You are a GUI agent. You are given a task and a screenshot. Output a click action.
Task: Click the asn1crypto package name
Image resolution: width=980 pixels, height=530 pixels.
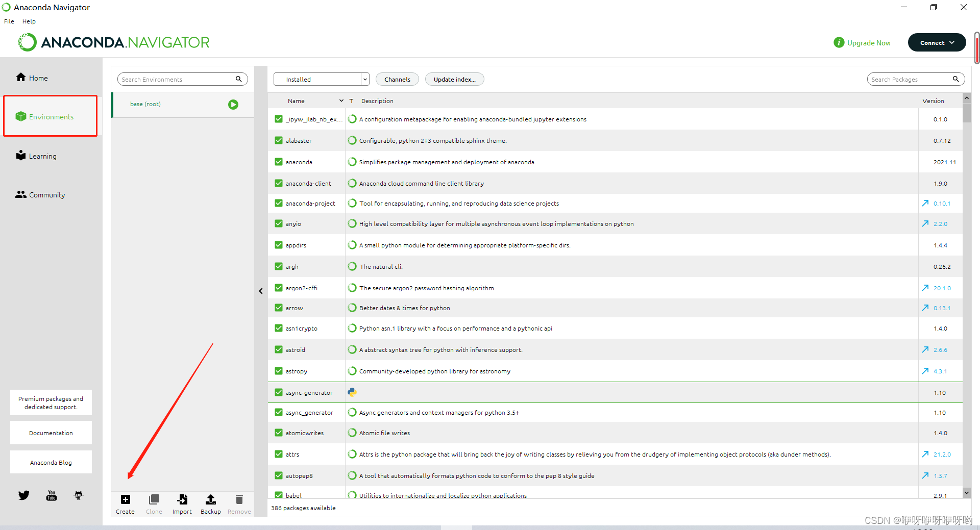[x=302, y=328]
